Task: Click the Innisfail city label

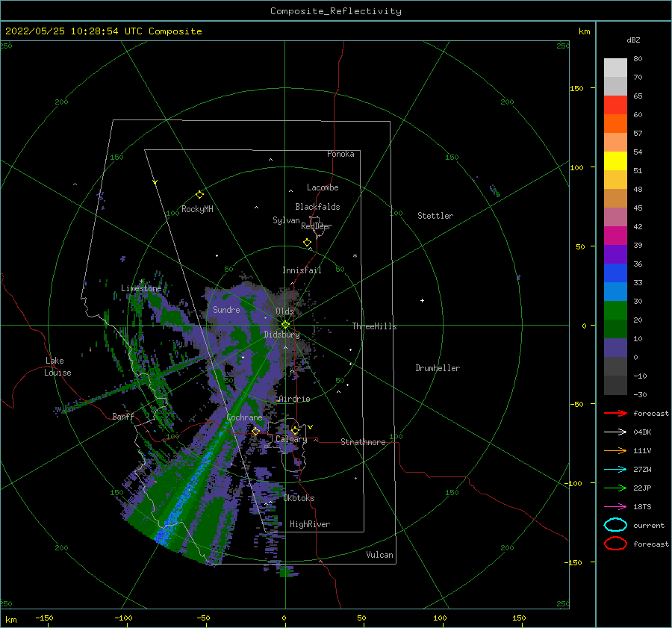Action: click(x=302, y=270)
